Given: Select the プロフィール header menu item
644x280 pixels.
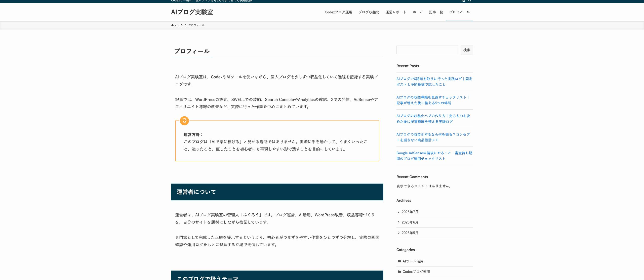Looking at the screenshot, I should click(459, 12).
